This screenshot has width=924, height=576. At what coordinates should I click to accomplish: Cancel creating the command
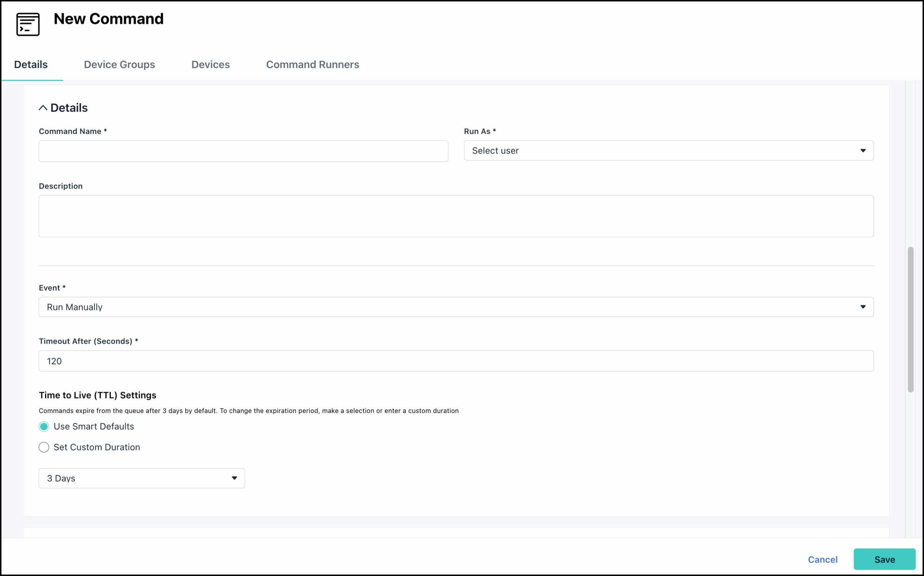click(823, 559)
